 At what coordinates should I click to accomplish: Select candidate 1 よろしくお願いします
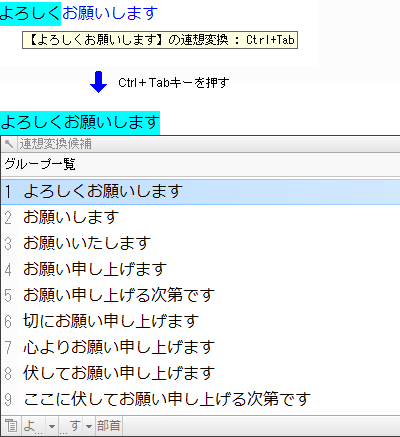200,192
